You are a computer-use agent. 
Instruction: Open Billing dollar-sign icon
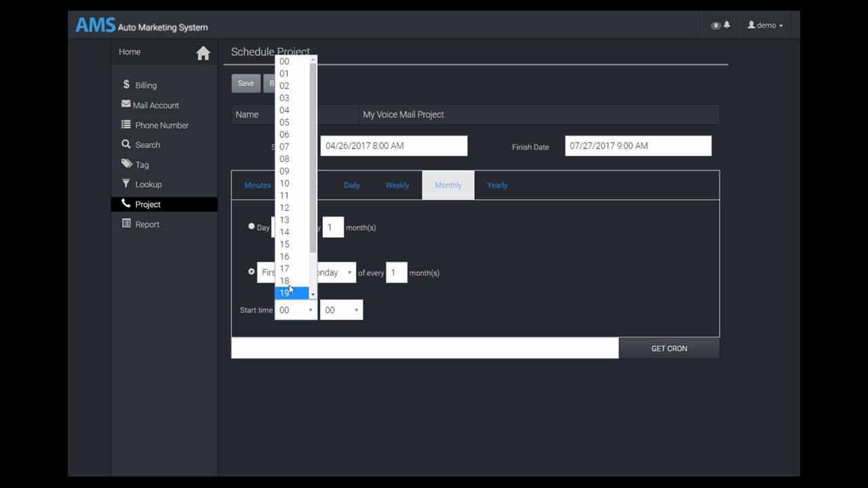coord(126,85)
